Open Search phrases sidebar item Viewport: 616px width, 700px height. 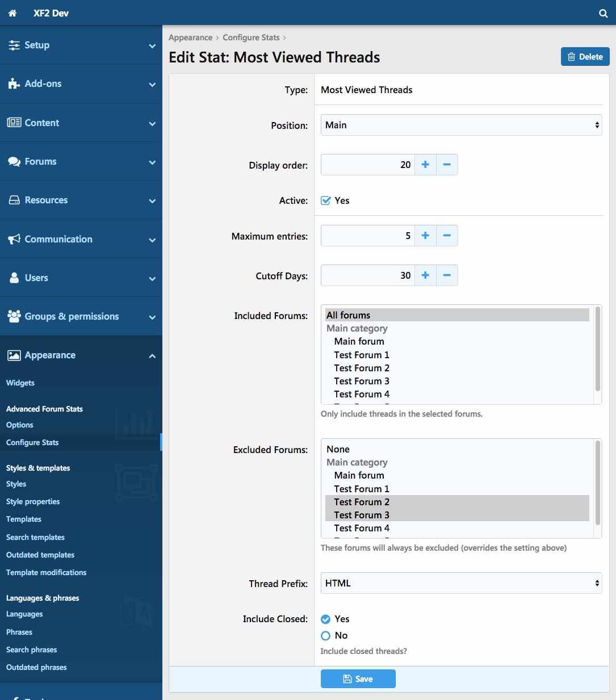[32, 650]
